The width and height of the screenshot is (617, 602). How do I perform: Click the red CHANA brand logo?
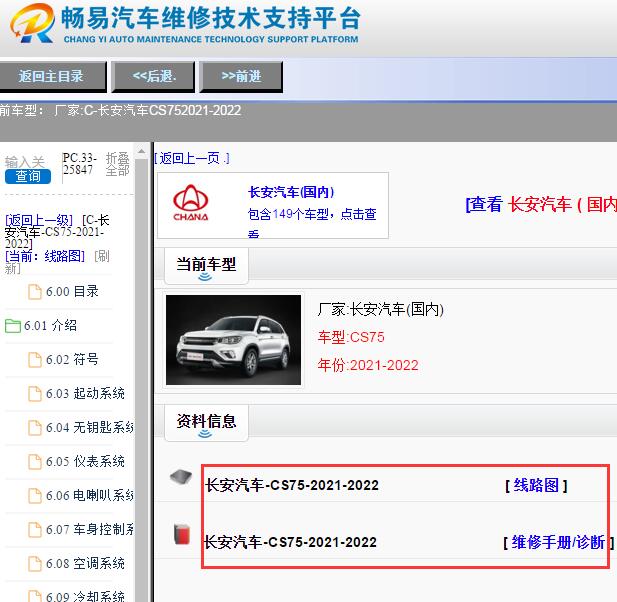click(191, 203)
